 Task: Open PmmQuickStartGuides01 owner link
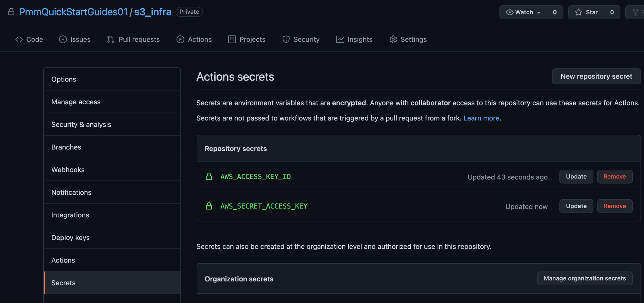(73, 12)
